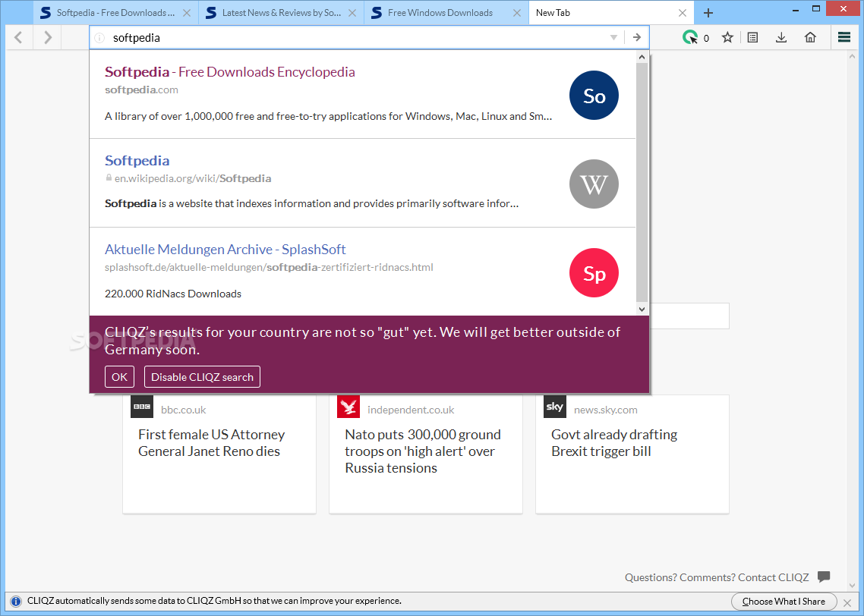This screenshot has height=616, width=864.
Task: Go to home page icon
Action: 810,37
